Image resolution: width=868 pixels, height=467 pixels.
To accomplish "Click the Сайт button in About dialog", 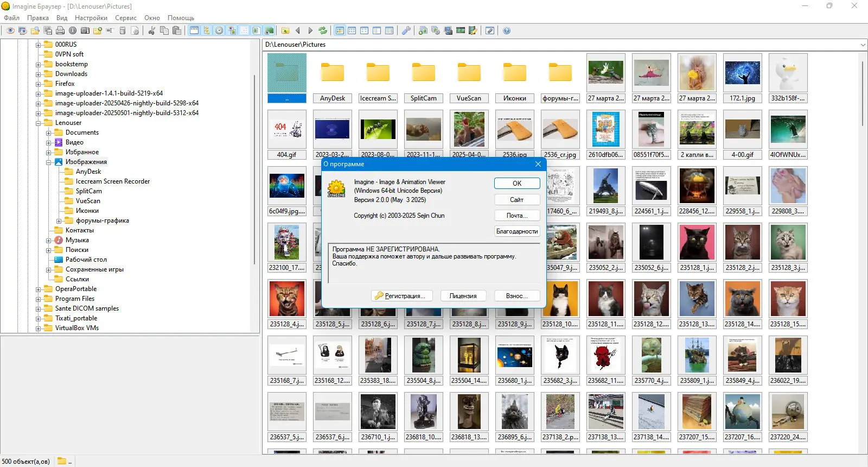I will pos(517,200).
